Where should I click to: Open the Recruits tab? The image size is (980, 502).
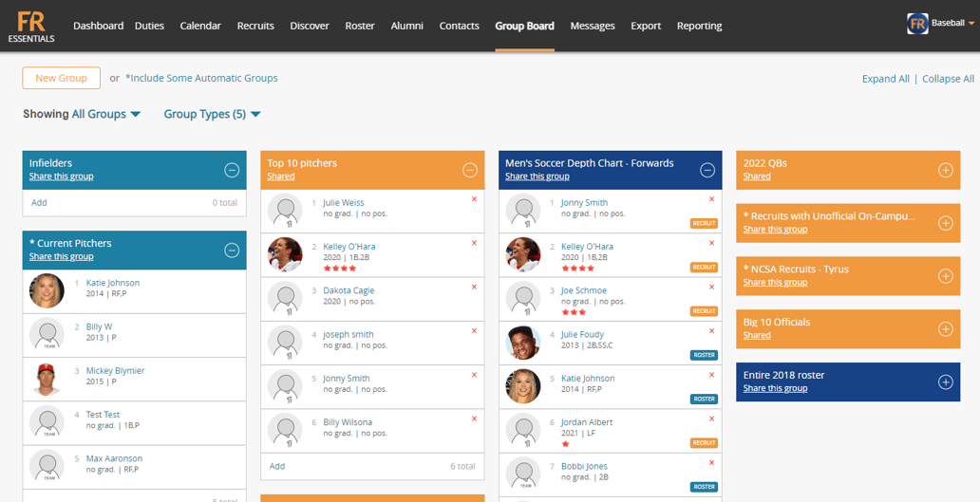[255, 26]
